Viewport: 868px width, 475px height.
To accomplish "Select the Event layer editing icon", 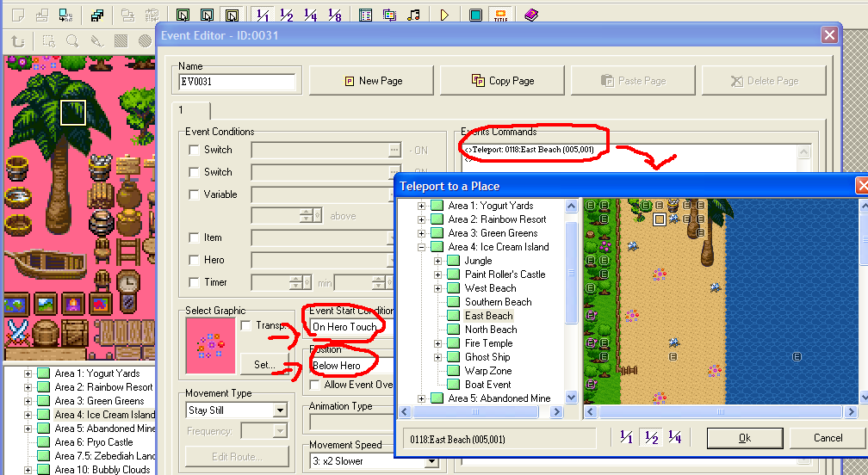I will (232, 15).
